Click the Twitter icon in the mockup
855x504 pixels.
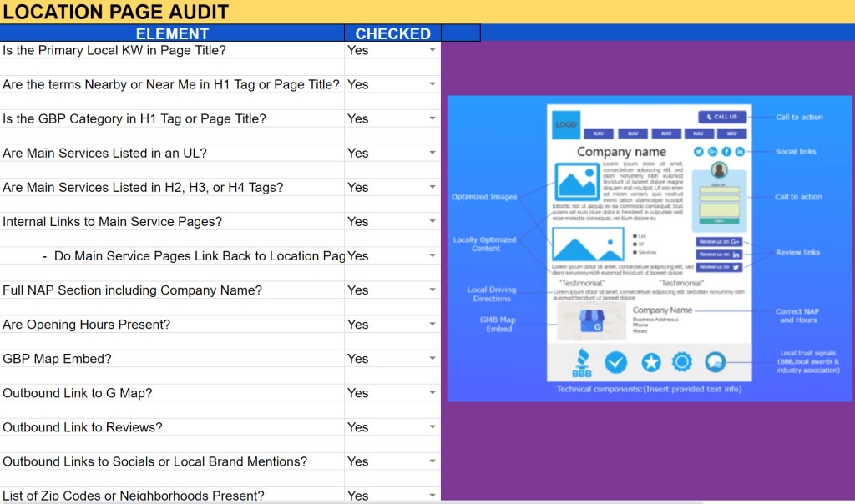(x=699, y=151)
